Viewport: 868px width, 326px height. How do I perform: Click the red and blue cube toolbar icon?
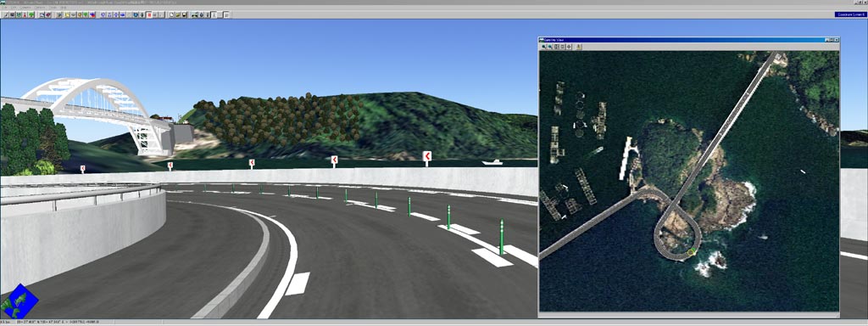coord(92,15)
